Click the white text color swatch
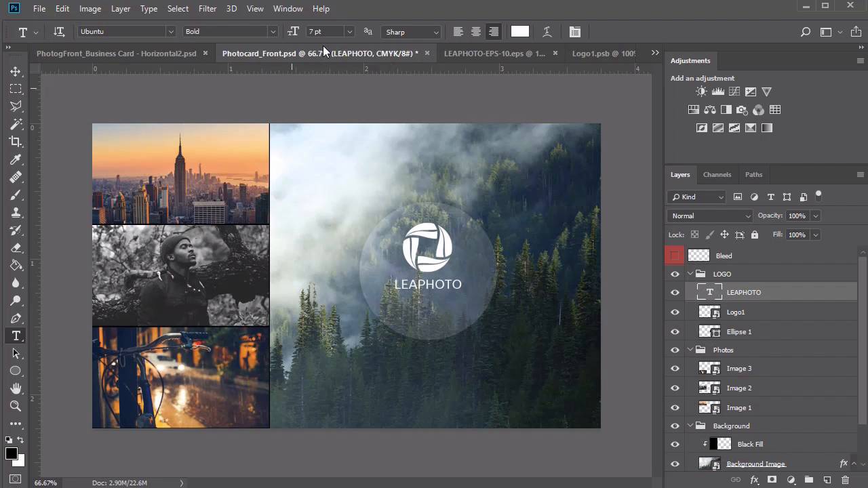 point(519,31)
